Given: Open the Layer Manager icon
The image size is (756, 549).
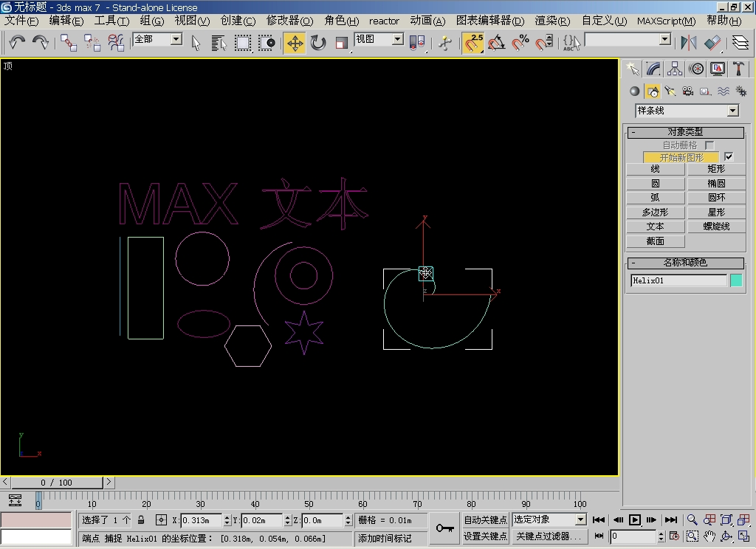Looking at the screenshot, I should pos(740,42).
